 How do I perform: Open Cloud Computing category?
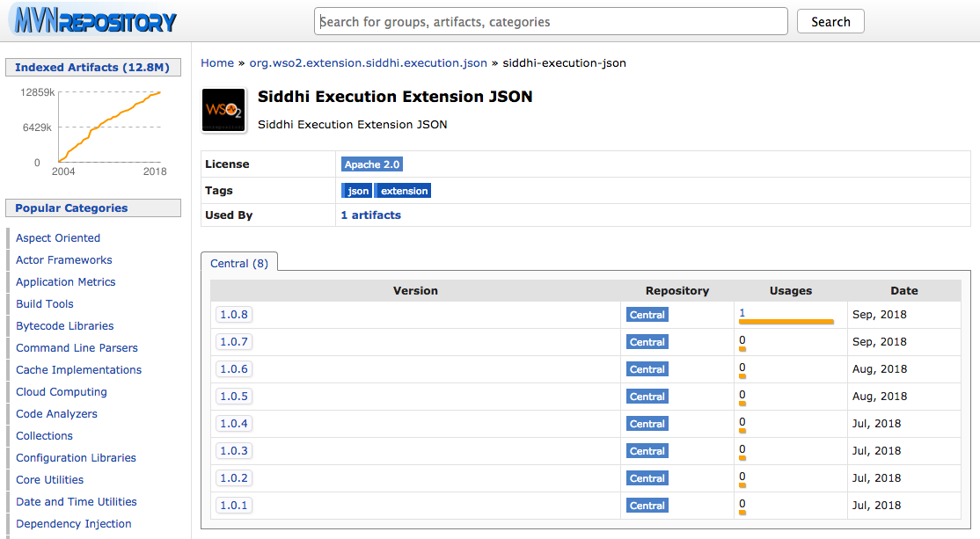62,391
